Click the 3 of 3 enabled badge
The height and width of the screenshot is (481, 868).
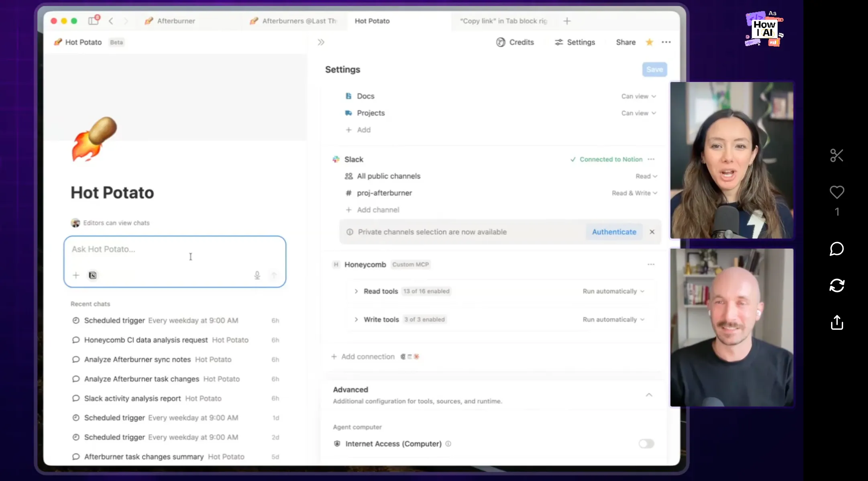[x=424, y=320]
